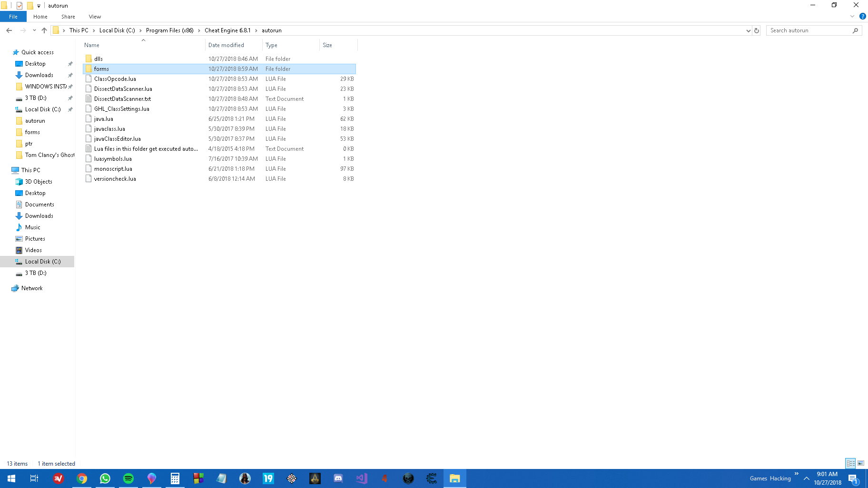Viewport: 868px width, 488px height.
Task: Click Program Files (x86) in breadcrumb path
Action: coord(169,30)
